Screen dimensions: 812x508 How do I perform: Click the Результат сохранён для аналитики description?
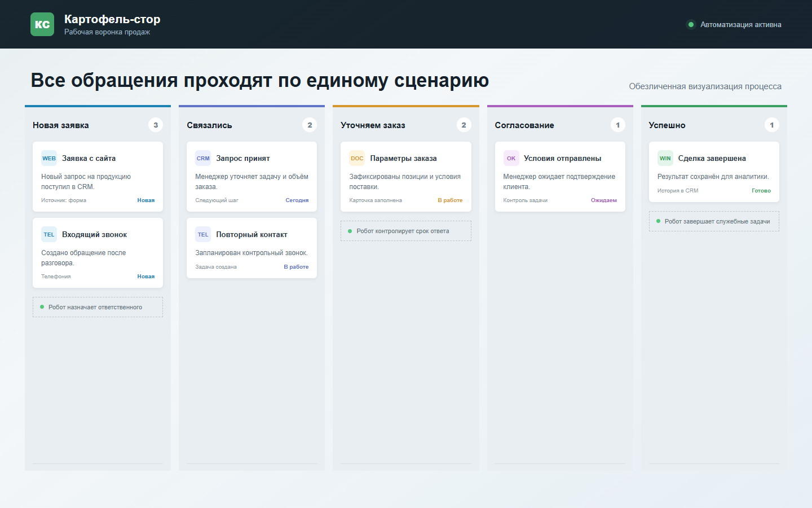point(713,177)
